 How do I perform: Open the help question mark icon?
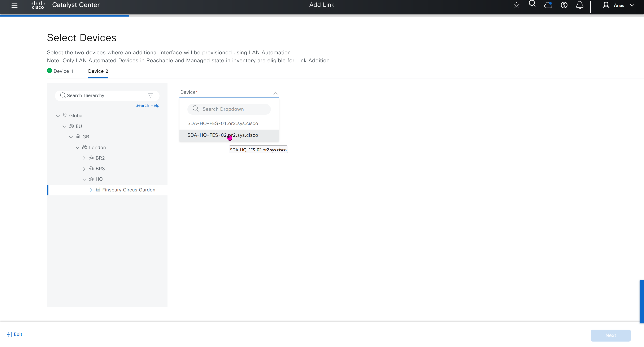coord(564,5)
